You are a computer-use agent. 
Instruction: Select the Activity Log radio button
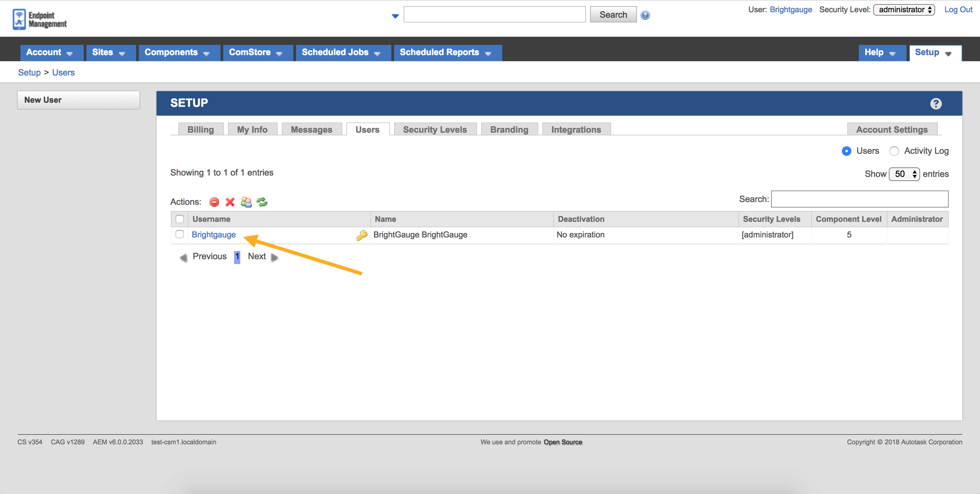point(894,151)
